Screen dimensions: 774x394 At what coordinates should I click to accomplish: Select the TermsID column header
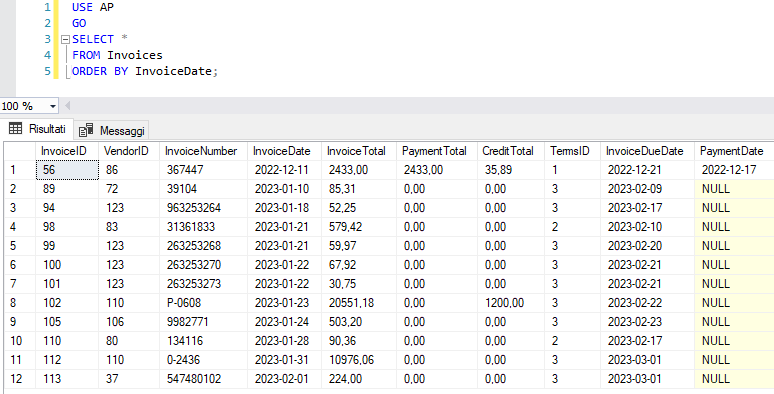[573, 151]
